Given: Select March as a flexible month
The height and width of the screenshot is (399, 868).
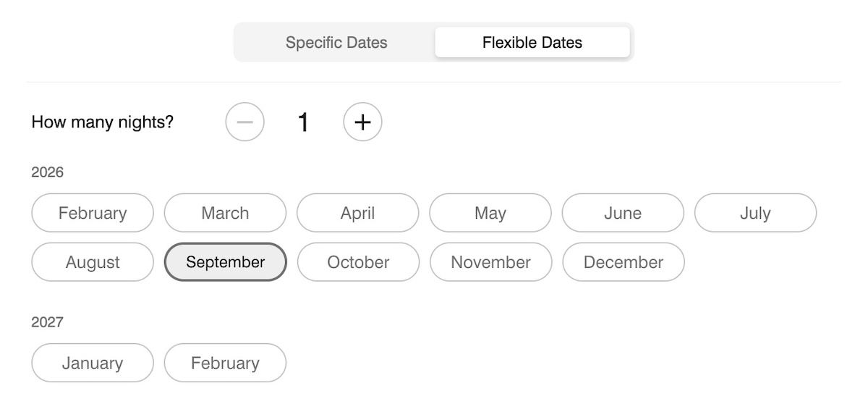Looking at the screenshot, I should (x=225, y=213).
